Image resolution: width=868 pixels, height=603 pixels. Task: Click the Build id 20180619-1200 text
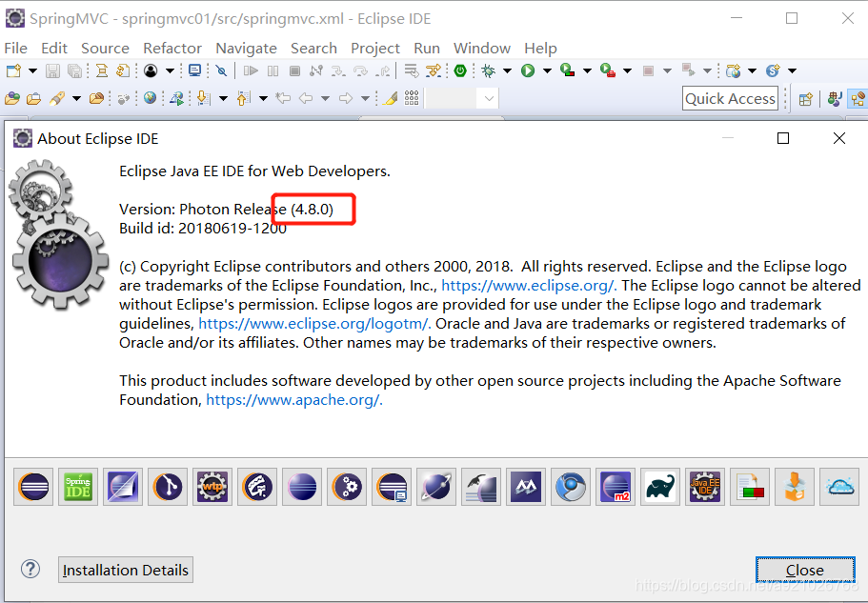tap(203, 229)
